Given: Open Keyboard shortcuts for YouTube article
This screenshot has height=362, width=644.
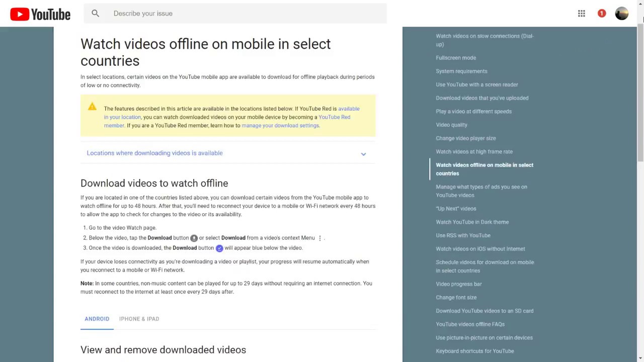Looking at the screenshot, I should point(474,351).
